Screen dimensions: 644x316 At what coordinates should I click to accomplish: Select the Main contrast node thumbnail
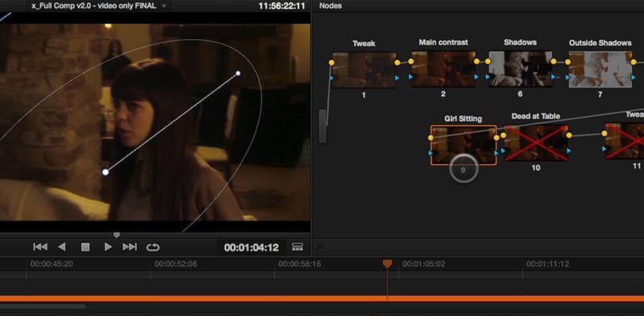coord(443,68)
